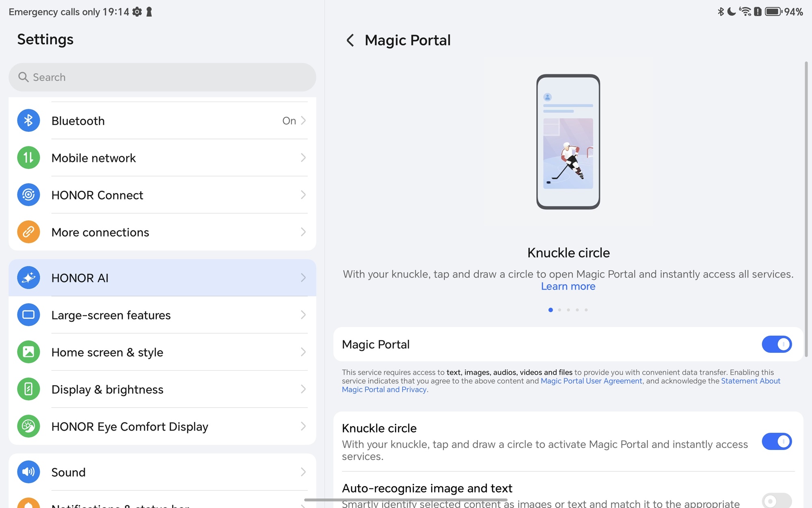812x508 pixels.
Task: Tap the HONOR AI sparkle icon
Action: click(x=28, y=278)
